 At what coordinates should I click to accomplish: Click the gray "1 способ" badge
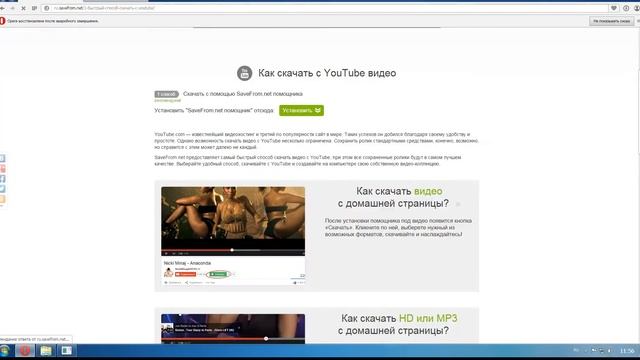pos(167,94)
